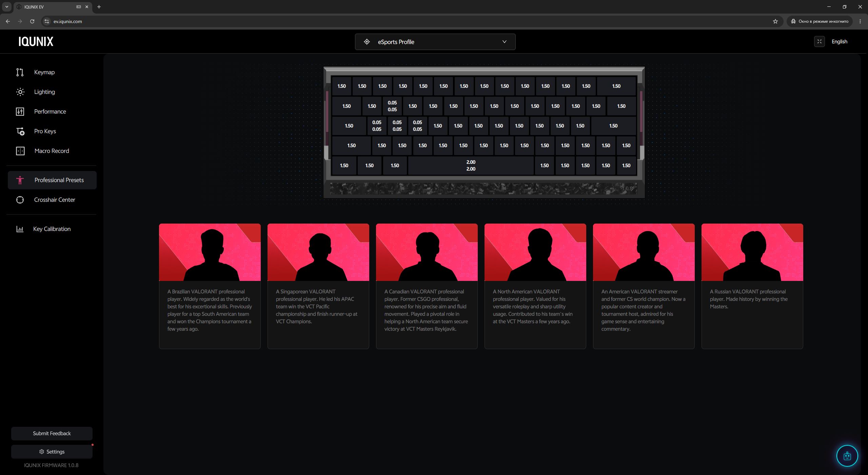Click the Lighting sun icon
The height and width of the screenshot is (475, 868).
pyautogui.click(x=20, y=92)
